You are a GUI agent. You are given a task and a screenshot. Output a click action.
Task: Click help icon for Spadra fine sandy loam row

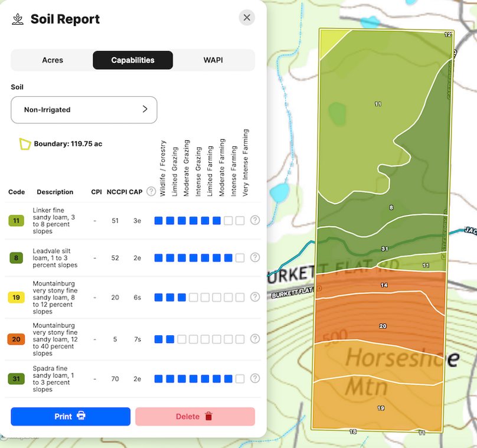click(x=255, y=378)
